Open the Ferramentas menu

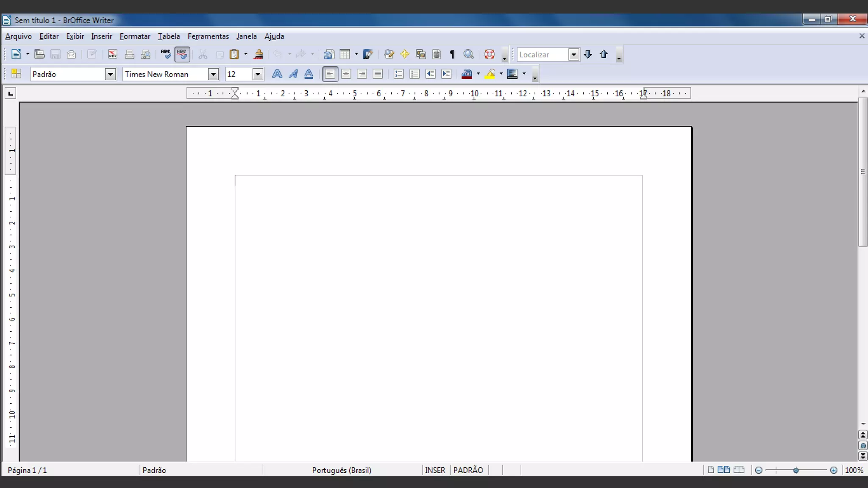tap(208, 36)
